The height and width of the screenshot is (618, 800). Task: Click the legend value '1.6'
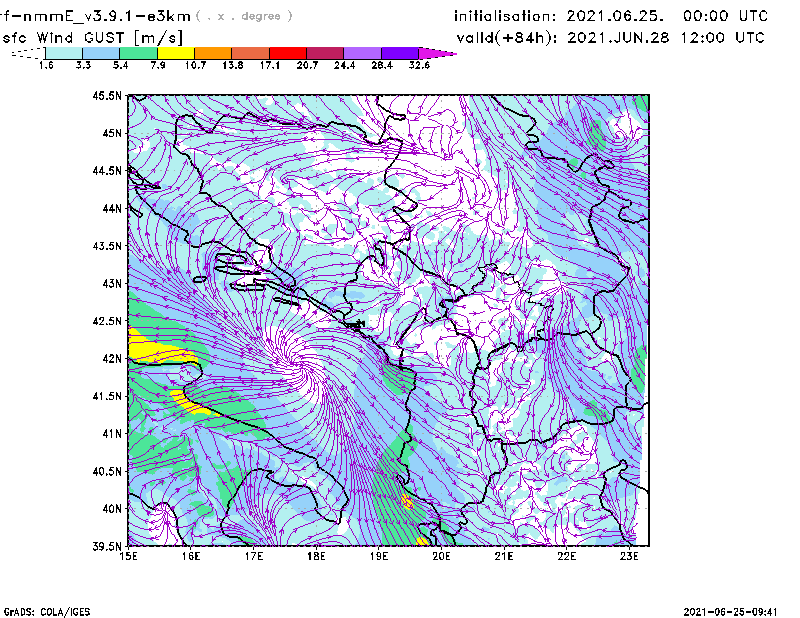click(46, 65)
